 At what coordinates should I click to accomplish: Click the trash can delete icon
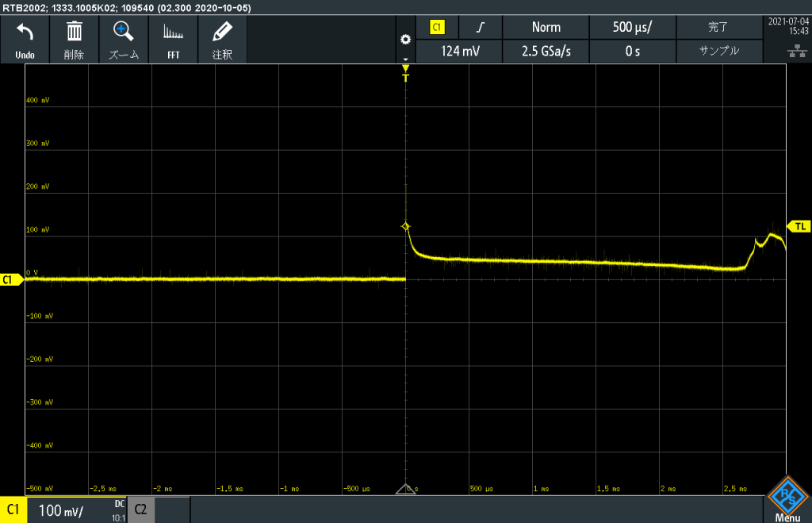[x=74, y=33]
